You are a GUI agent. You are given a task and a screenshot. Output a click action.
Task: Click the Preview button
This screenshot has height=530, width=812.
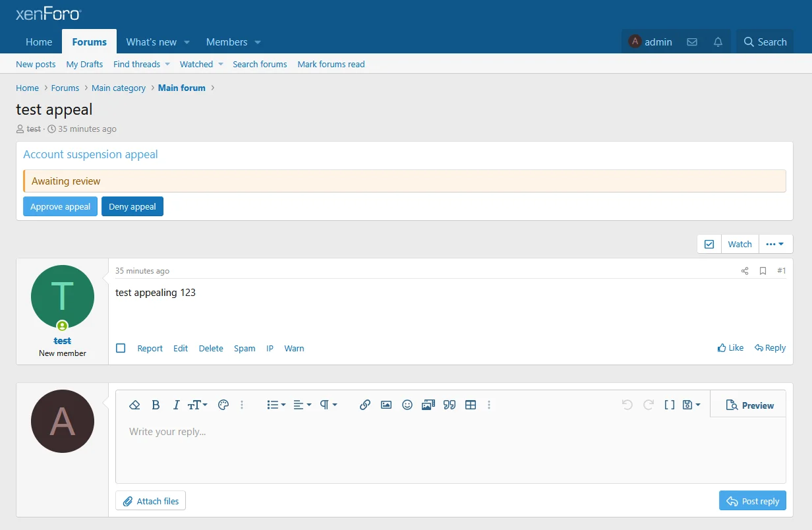pos(749,405)
